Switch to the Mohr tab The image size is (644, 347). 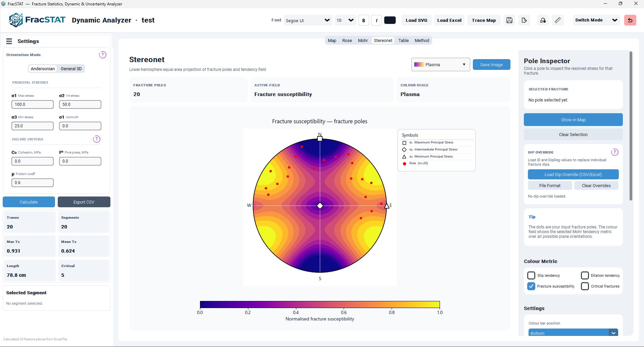(363, 41)
